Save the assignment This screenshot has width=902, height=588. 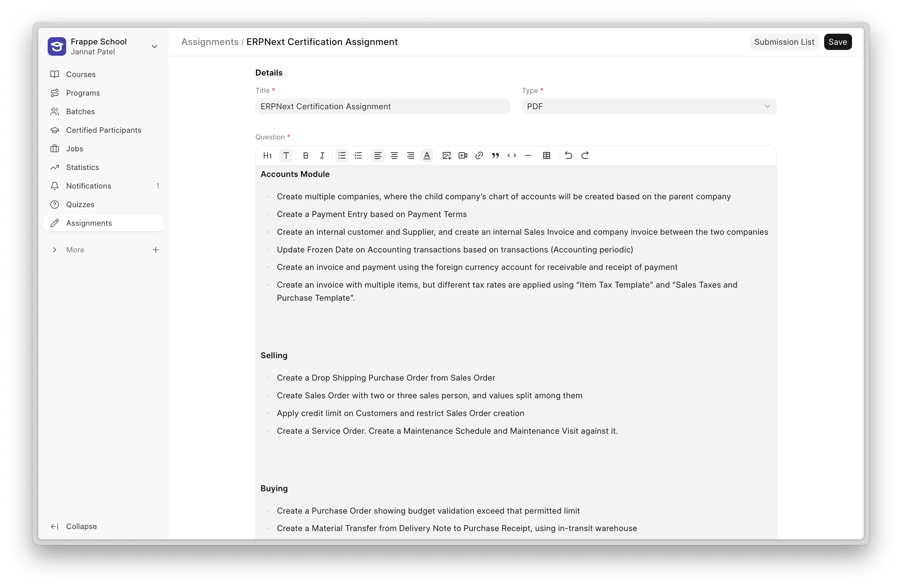coord(837,42)
